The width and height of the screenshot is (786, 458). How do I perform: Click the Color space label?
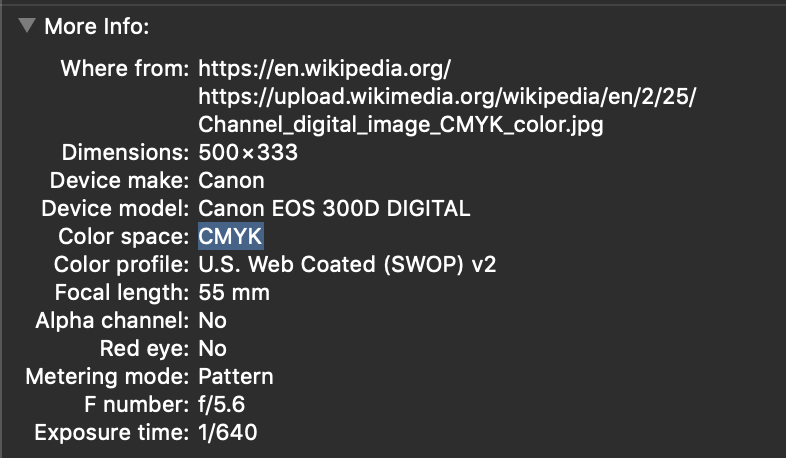(x=124, y=237)
